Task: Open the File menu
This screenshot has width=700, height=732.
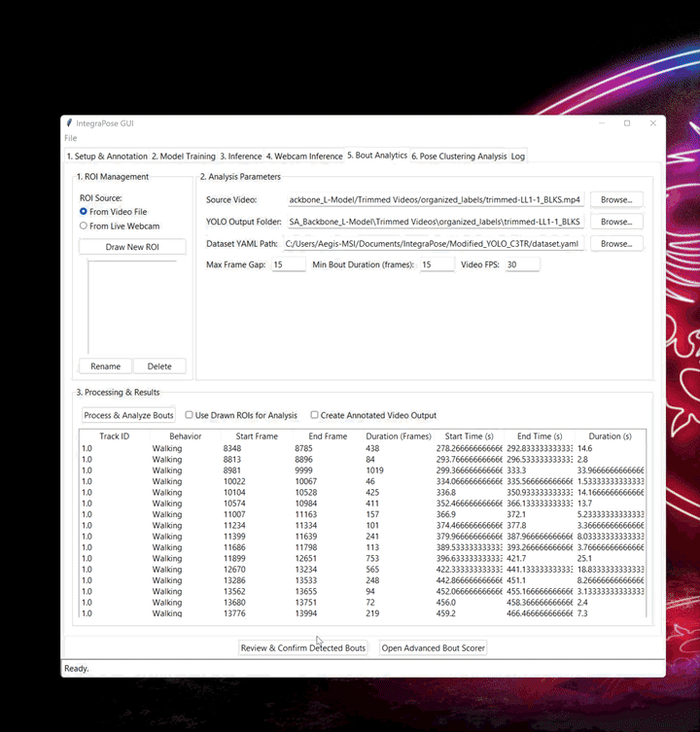Action: click(x=71, y=138)
